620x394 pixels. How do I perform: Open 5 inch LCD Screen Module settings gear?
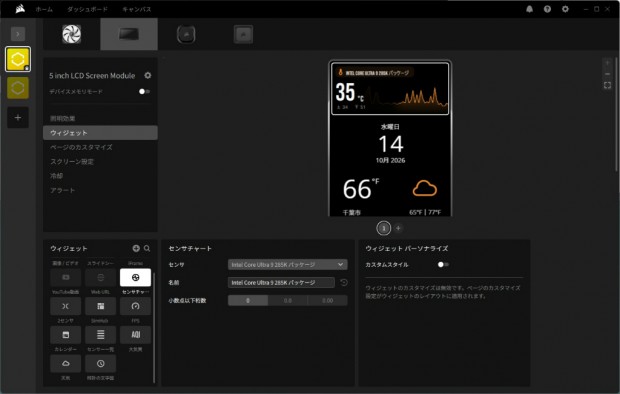coord(147,75)
